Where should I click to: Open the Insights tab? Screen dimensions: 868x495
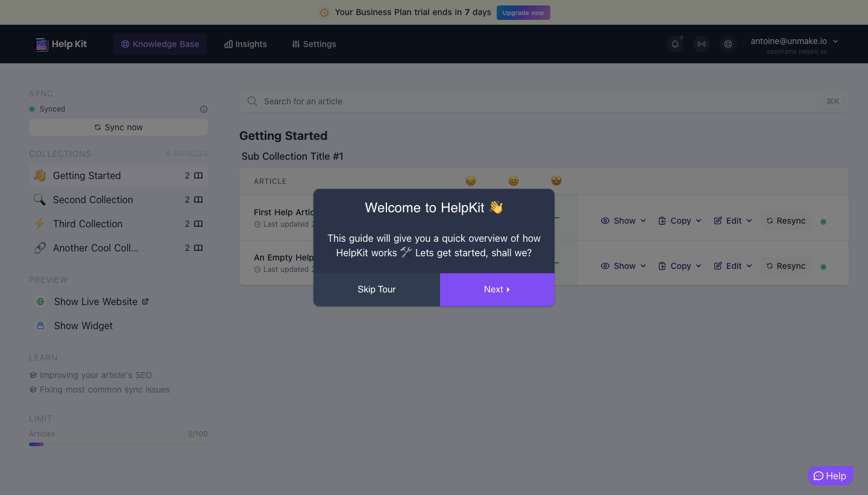pos(245,44)
